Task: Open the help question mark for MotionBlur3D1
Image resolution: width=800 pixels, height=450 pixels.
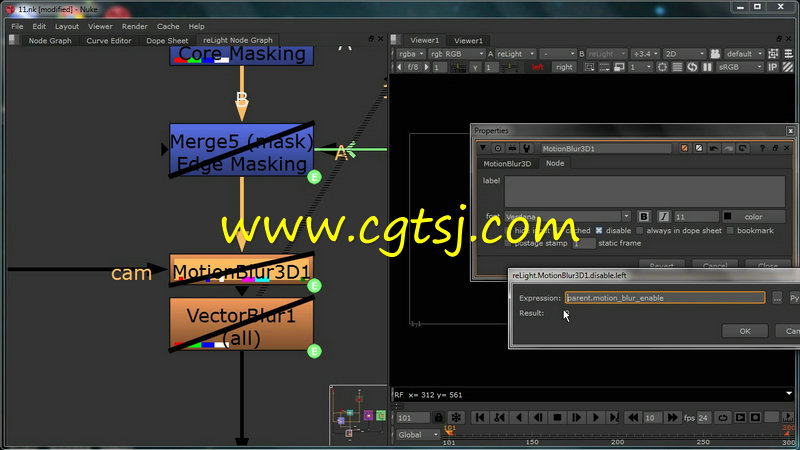Action: coord(762,148)
